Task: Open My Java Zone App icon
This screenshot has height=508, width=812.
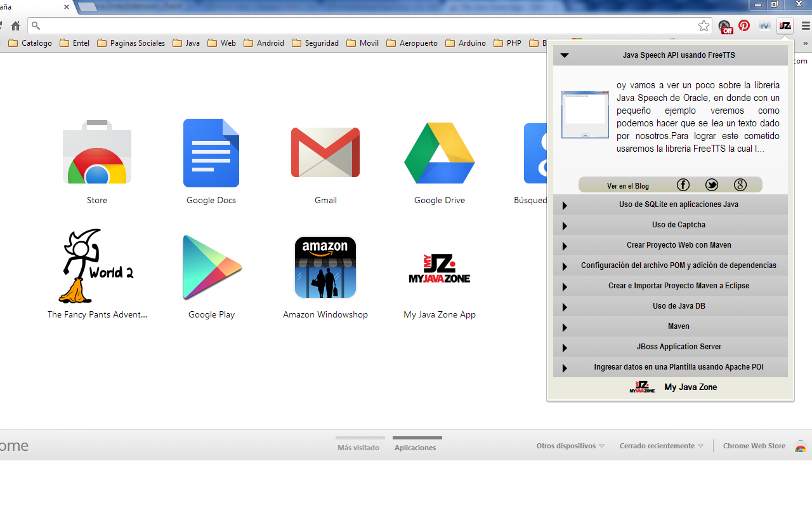Action: 440,270
